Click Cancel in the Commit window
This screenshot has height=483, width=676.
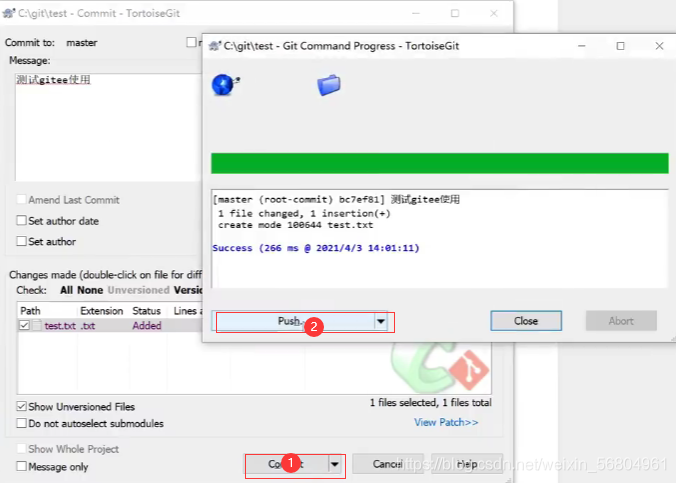coord(388,464)
